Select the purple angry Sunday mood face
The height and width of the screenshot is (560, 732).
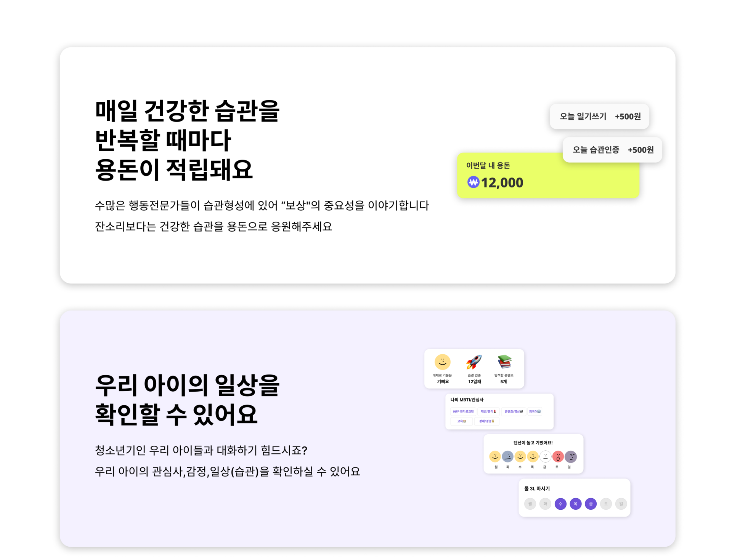click(x=571, y=456)
